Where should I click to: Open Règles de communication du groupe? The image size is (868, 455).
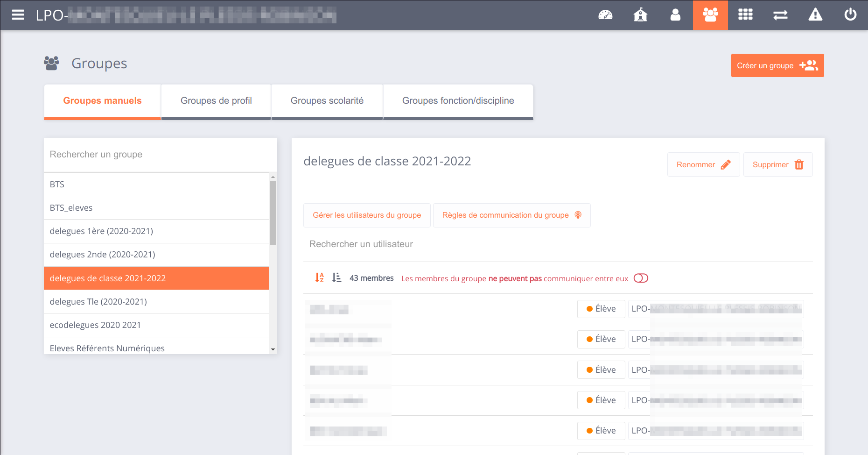point(511,215)
